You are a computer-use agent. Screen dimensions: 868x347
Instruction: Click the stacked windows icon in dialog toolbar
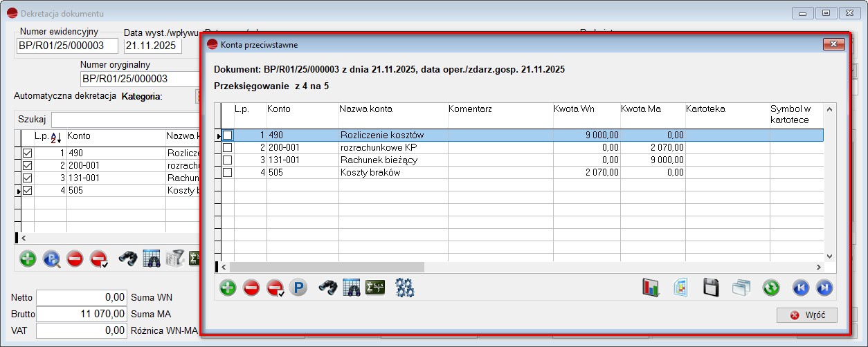point(741,288)
